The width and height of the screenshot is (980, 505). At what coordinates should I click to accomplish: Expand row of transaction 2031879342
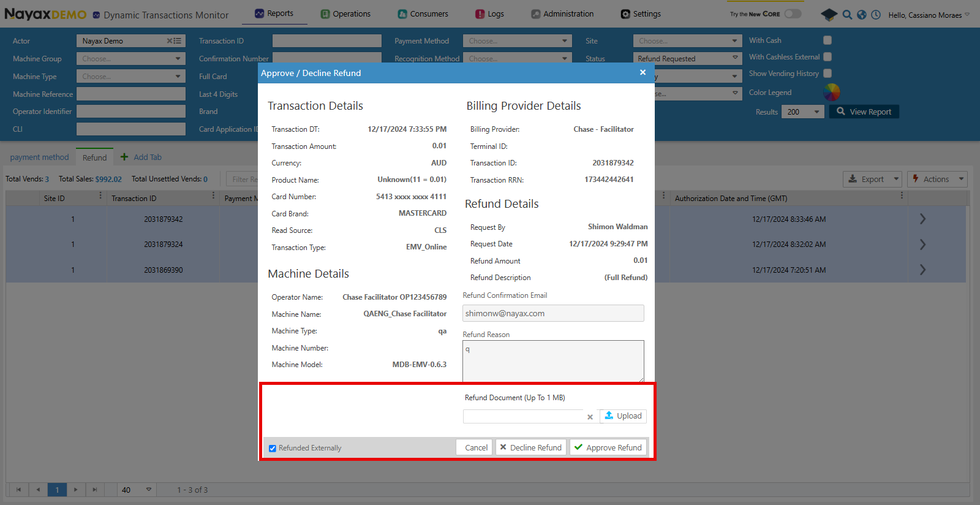(x=922, y=219)
